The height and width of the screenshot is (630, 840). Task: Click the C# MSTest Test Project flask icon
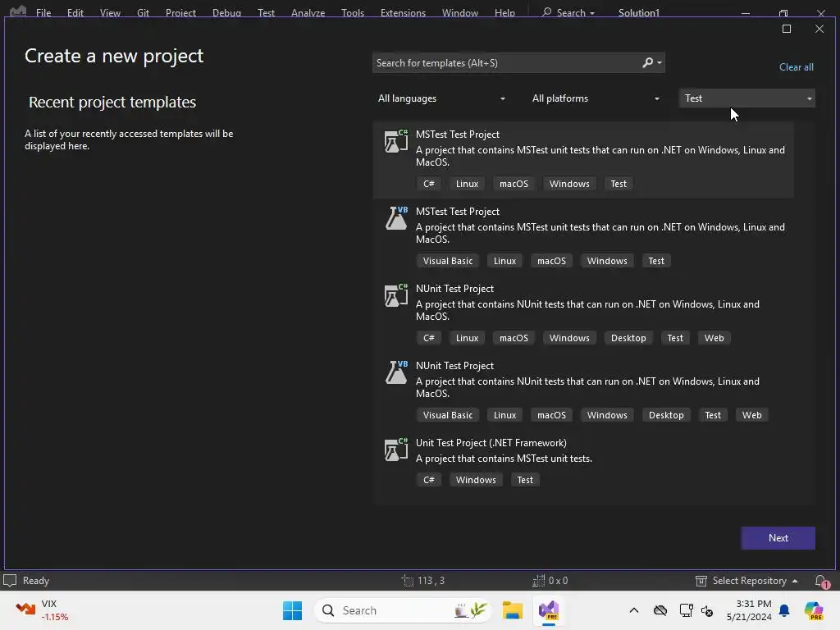click(x=396, y=141)
